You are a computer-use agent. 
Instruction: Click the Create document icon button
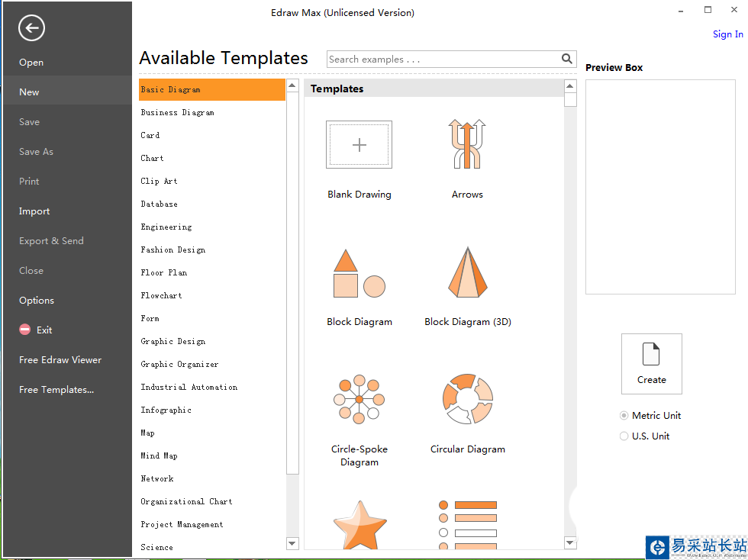[x=651, y=363]
